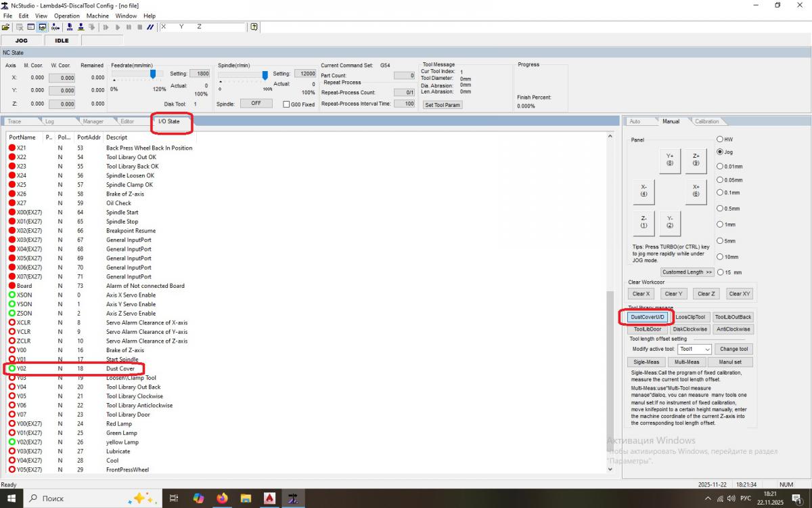The width and height of the screenshot is (812, 508).
Task: Select the HW radio button
Action: [720, 139]
